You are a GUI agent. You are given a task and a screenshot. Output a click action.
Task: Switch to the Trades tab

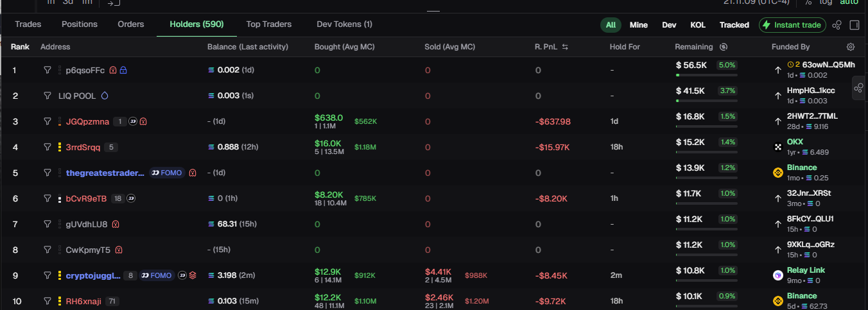28,24
